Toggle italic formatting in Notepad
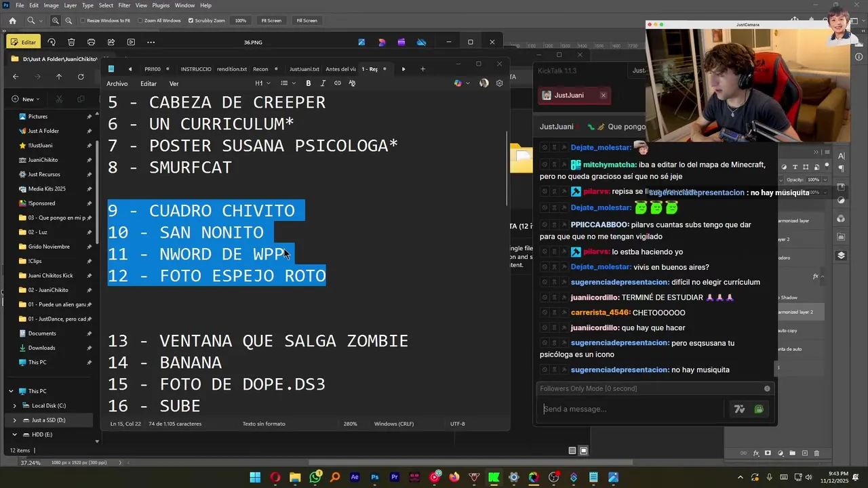Viewport: 868px width, 488px height. point(323,83)
